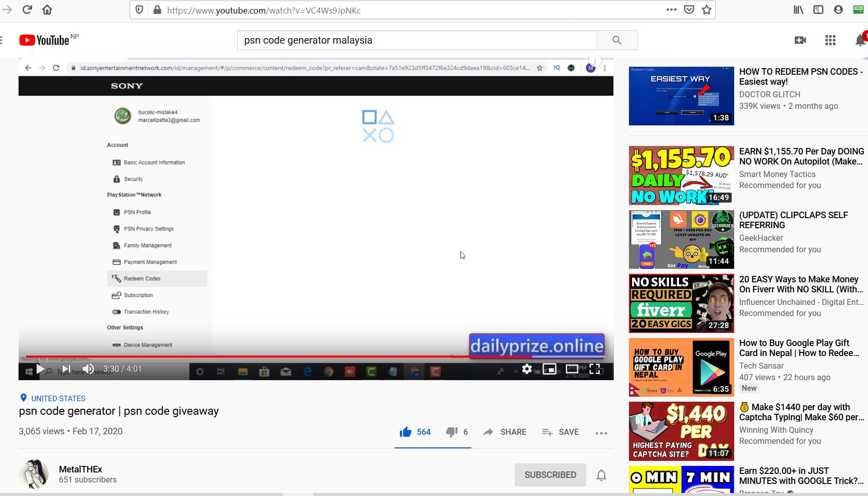Seek in the red video progress bar
Image resolution: width=868 pixels, height=496 pixels.
click(316, 357)
